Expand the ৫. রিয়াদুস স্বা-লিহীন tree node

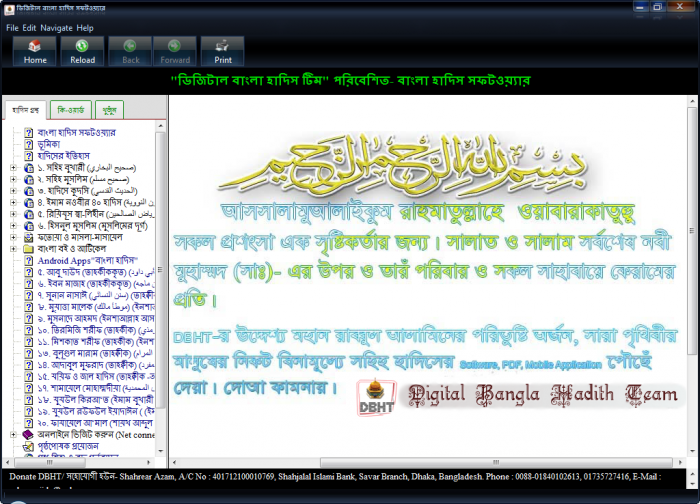(13, 214)
